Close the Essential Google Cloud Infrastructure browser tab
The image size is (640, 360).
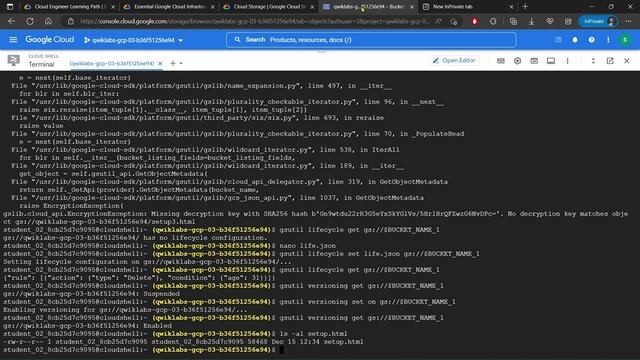[x=213, y=7]
